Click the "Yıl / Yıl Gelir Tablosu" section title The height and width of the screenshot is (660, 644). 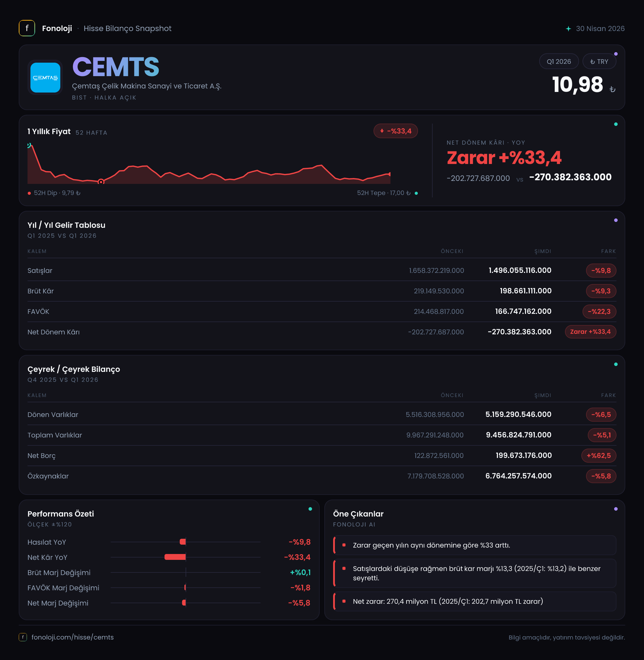click(66, 225)
